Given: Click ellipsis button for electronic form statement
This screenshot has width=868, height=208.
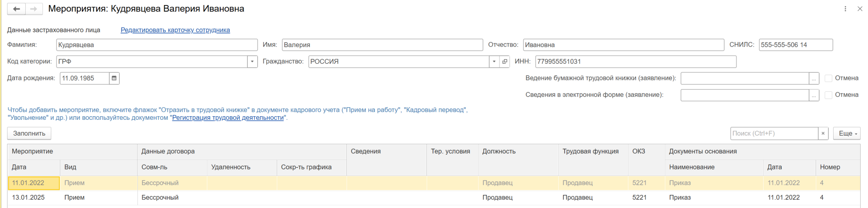Looking at the screenshot, I should pos(814,95).
